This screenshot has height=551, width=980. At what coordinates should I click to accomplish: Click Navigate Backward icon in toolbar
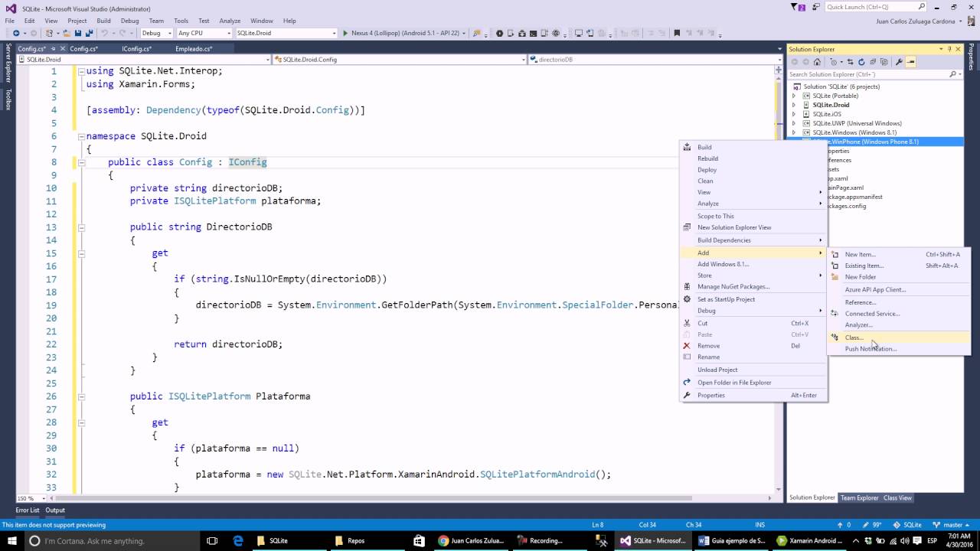pos(16,33)
